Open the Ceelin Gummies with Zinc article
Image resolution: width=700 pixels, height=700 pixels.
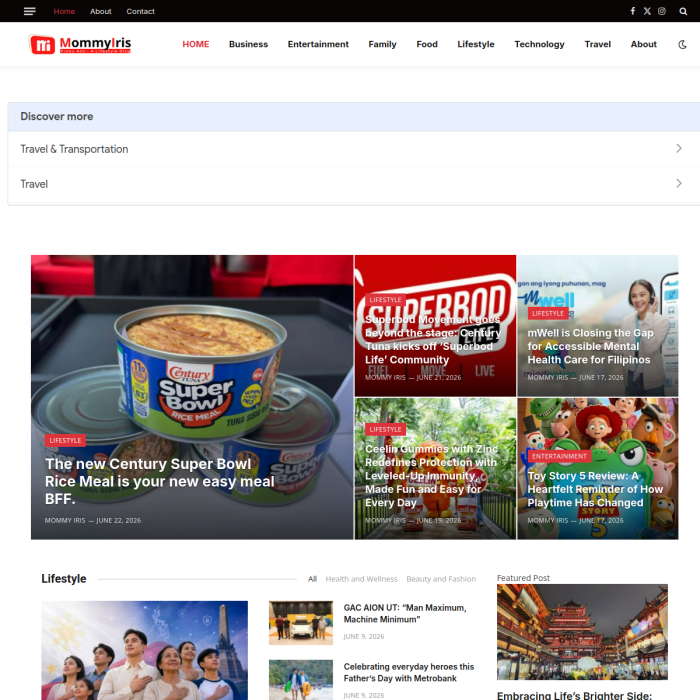coord(431,476)
